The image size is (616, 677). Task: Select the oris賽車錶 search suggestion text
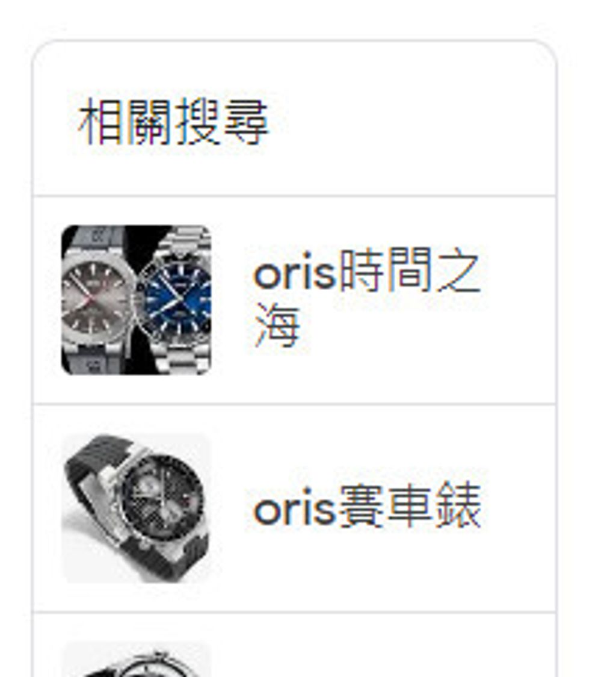(x=367, y=506)
